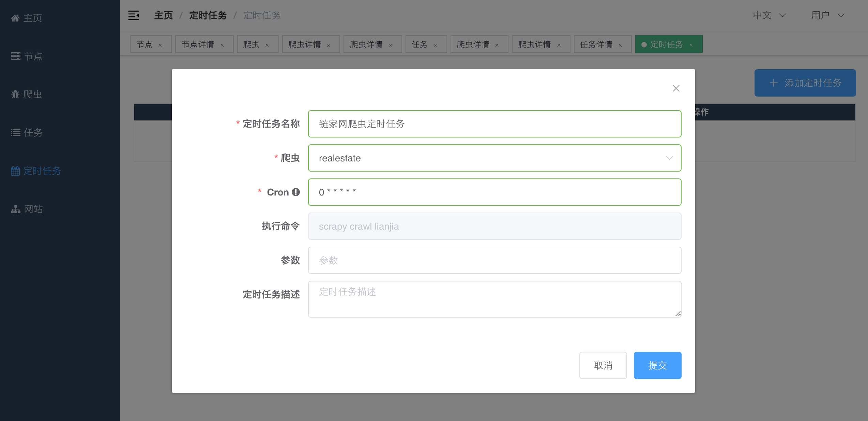Click the 提交 submit button
Viewport: 868px width, 421px height.
point(657,365)
